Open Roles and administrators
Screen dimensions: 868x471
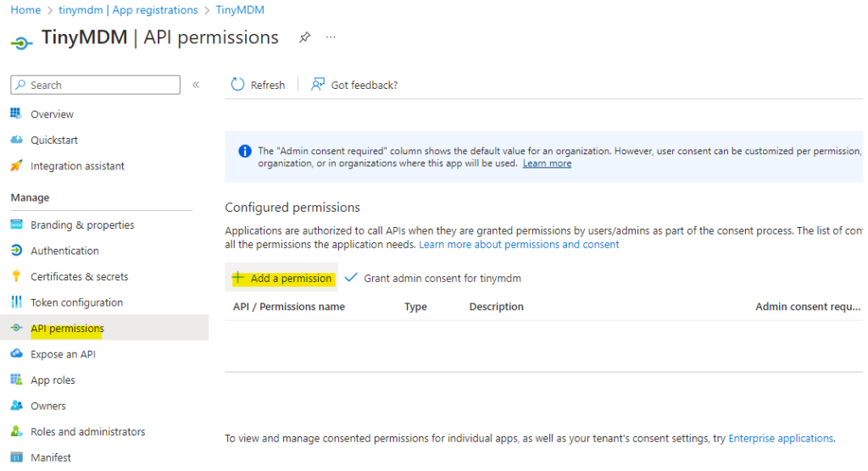point(88,432)
